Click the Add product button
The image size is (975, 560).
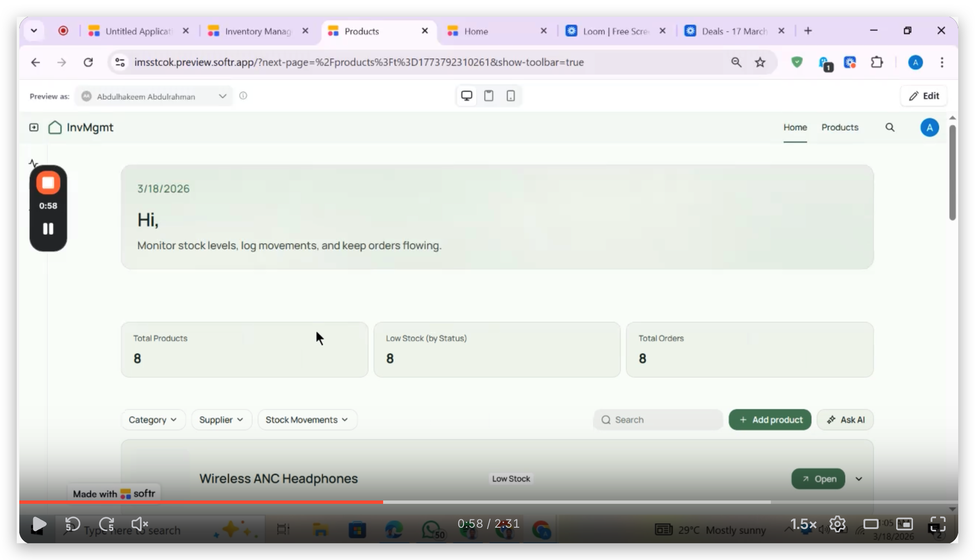[x=770, y=420]
